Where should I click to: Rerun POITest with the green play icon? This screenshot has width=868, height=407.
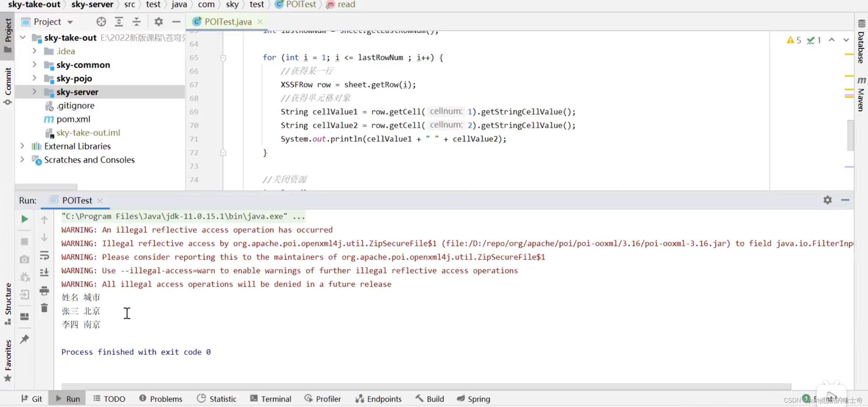click(24, 219)
